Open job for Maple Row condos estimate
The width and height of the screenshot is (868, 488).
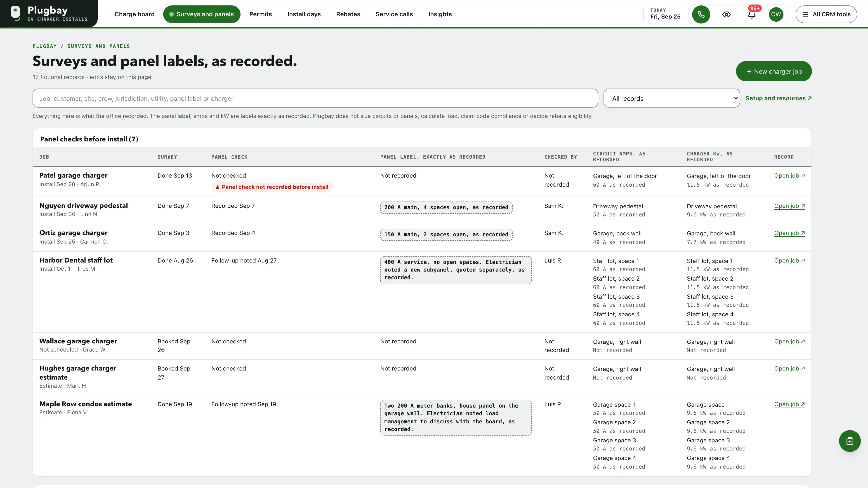(789, 404)
